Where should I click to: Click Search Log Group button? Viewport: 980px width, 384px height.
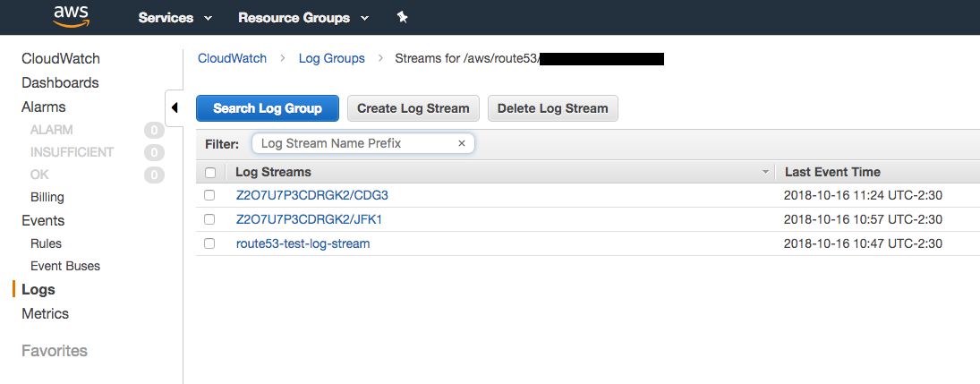pos(268,108)
